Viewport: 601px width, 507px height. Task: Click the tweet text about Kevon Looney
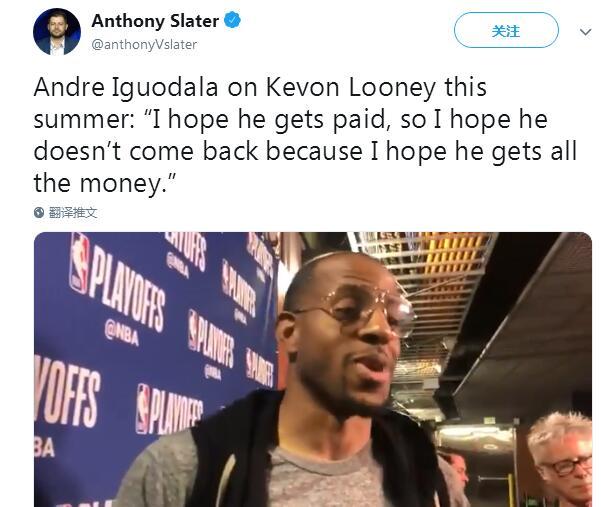[x=305, y=135]
